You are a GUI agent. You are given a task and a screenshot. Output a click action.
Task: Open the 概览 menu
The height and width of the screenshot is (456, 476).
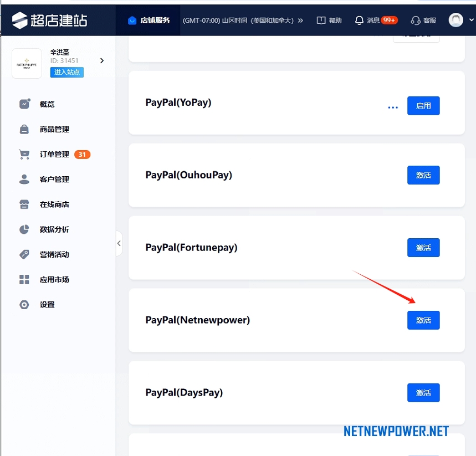click(47, 104)
